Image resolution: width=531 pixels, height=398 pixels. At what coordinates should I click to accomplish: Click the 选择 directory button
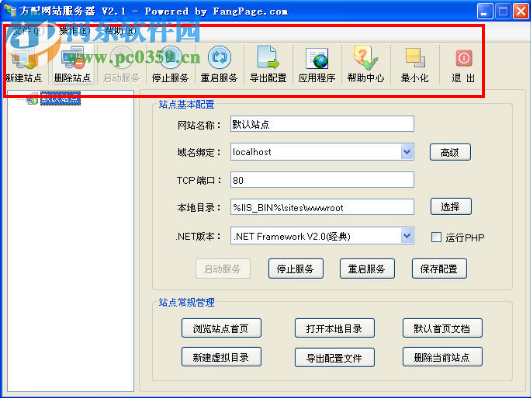(x=451, y=207)
